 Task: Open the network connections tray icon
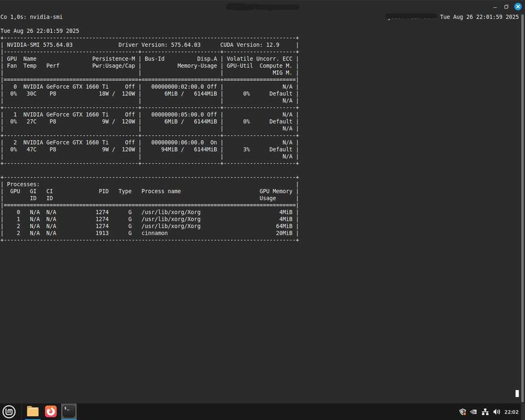(x=485, y=412)
